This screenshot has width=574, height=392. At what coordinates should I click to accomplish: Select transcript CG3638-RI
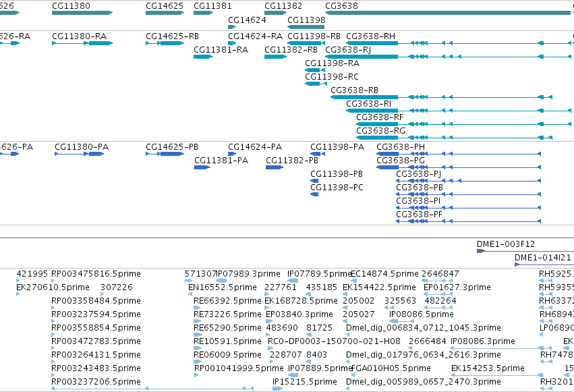[459, 111]
